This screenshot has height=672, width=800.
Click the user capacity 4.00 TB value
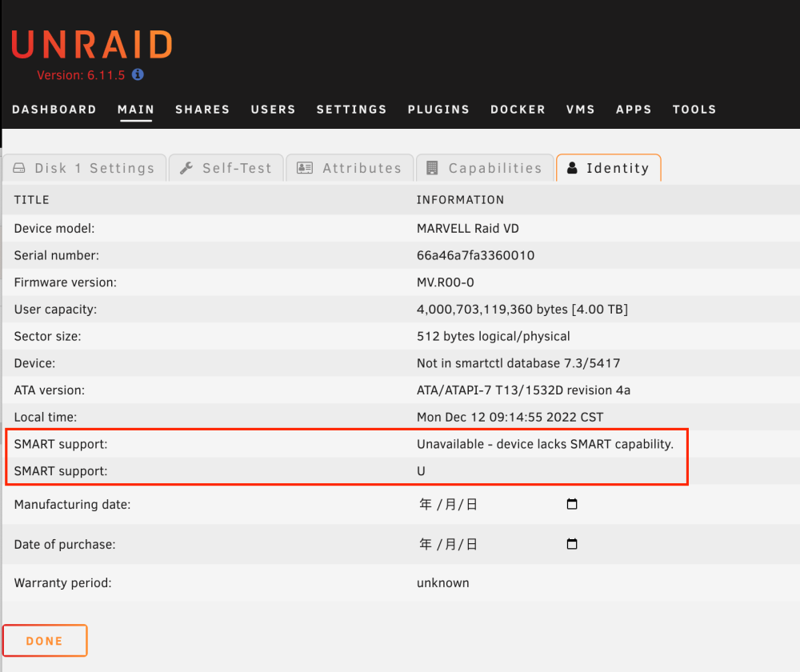coord(522,310)
